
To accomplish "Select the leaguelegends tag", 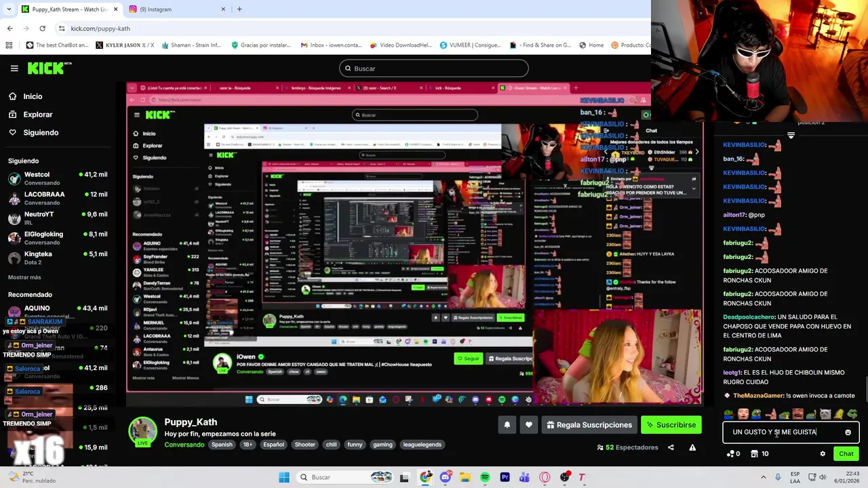I will 422,445.
